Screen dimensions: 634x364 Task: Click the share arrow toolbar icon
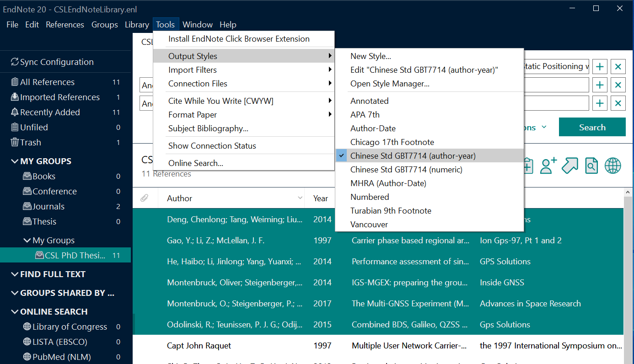tap(570, 166)
